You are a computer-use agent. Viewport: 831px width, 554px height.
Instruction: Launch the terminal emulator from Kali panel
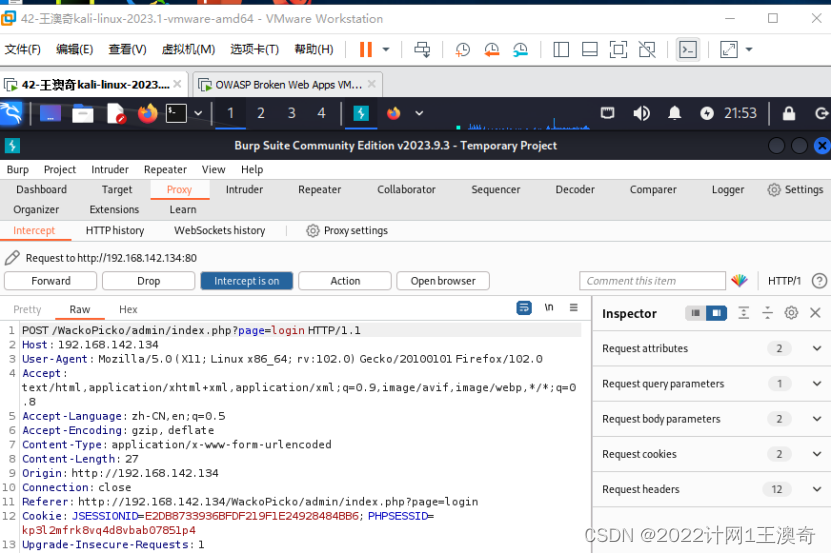click(176, 113)
